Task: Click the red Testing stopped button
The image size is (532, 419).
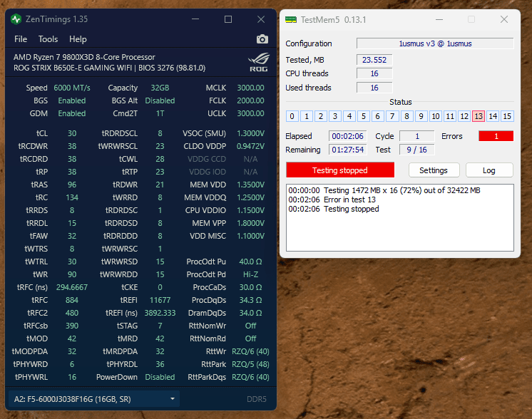Action: [340, 170]
